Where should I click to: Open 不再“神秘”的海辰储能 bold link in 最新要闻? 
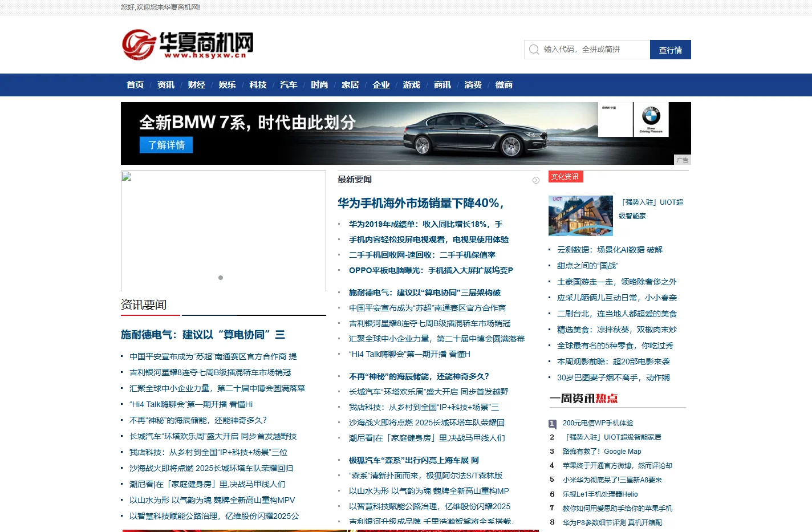419,377
